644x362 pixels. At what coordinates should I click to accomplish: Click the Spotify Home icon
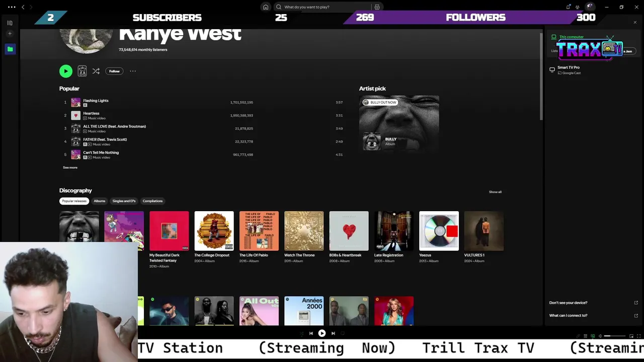265,7
